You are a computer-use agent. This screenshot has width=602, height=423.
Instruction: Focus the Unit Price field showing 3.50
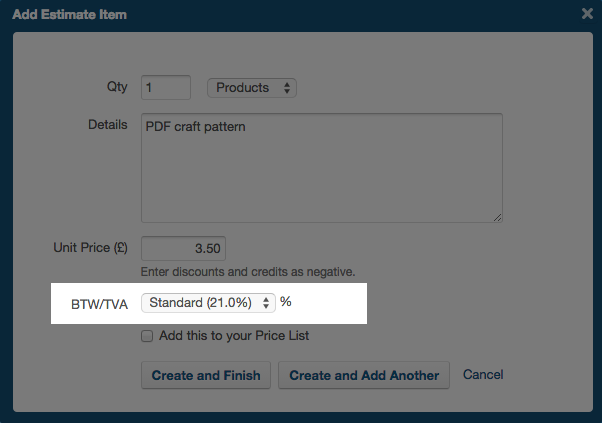coord(184,247)
